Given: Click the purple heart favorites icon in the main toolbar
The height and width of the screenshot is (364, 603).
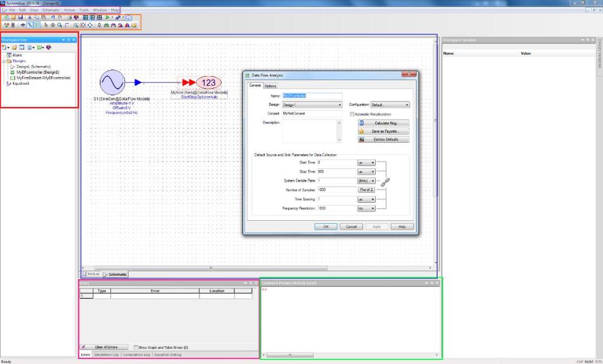Looking at the screenshot, I should pyautogui.click(x=76, y=17).
